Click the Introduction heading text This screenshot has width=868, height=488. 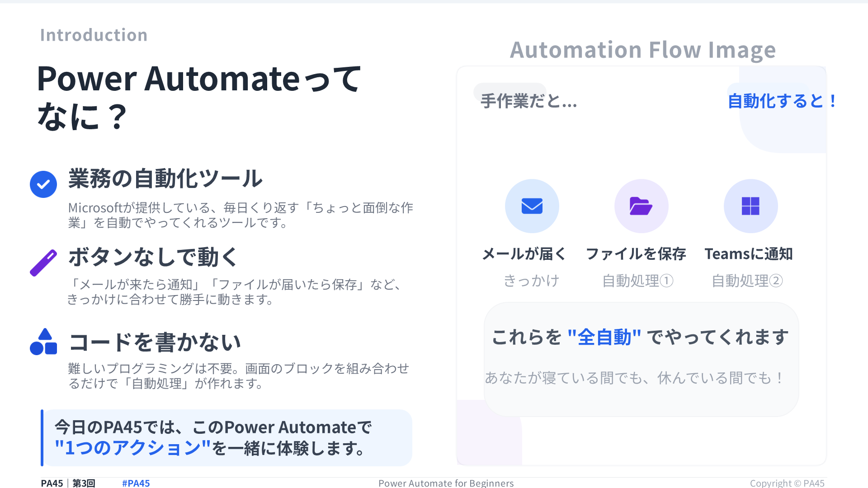coord(94,35)
